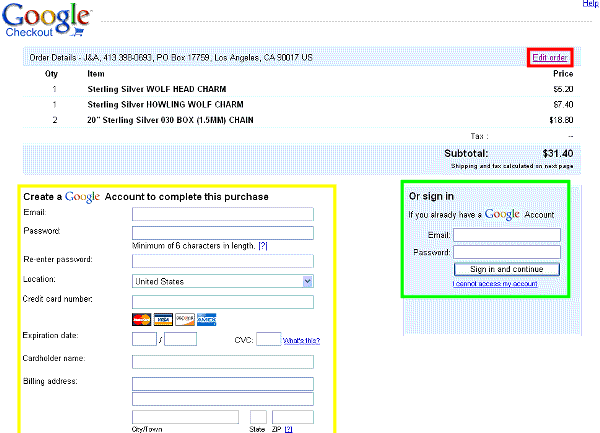Image resolution: width=600 pixels, height=433 pixels.
Task: Click the Edit order link
Action: [x=550, y=57]
